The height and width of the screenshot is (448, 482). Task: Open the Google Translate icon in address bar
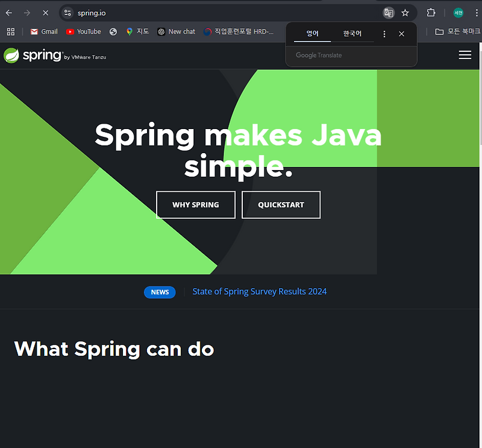click(x=389, y=12)
